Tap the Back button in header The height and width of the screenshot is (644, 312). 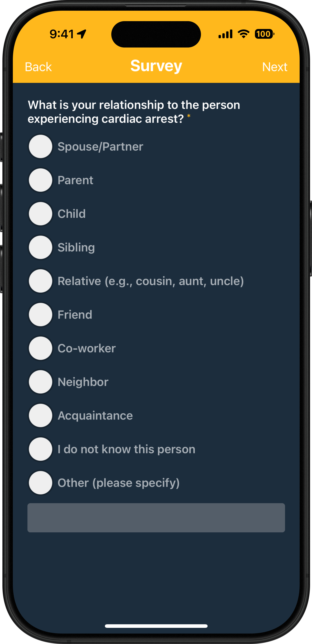coord(38,67)
